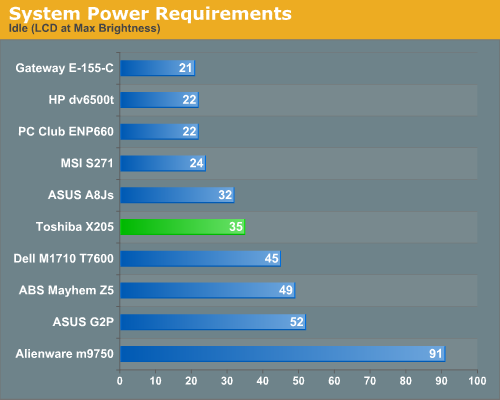The width and height of the screenshot is (500, 400).
Task: Select the 'Alienware m9750' label
Action: pyautogui.click(x=64, y=354)
